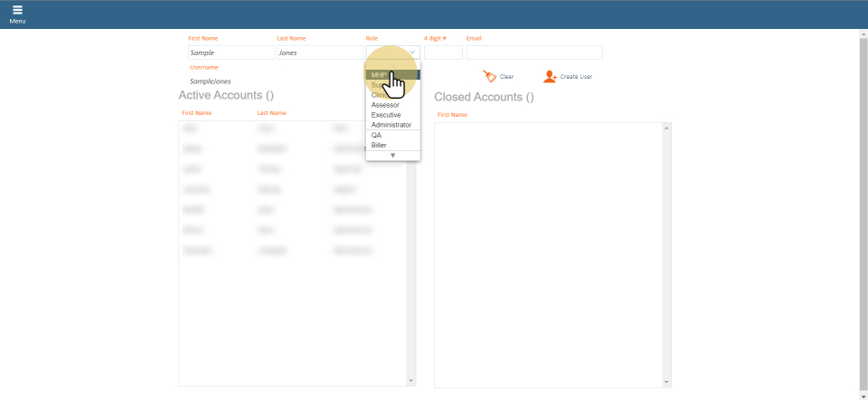Click the Last Name field containing Jones
Screen dimensions: 868x400
pyautogui.click(x=318, y=52)
